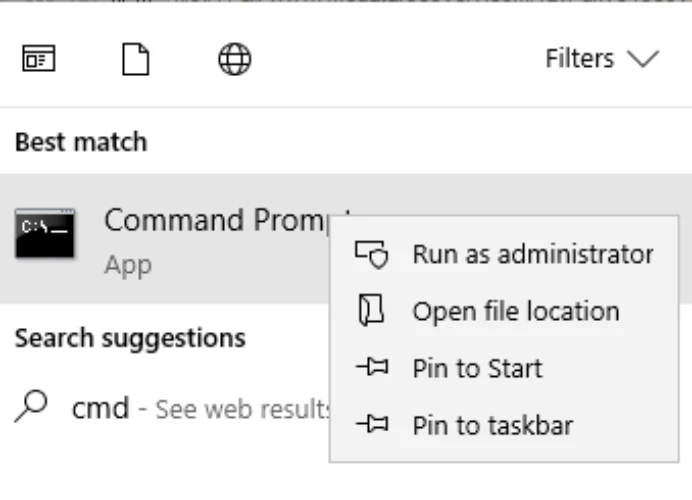The width and height of the screenshot is (692, 500).
Task: Click the App subtitle under Command Prompt
Action: pos(127,266)
